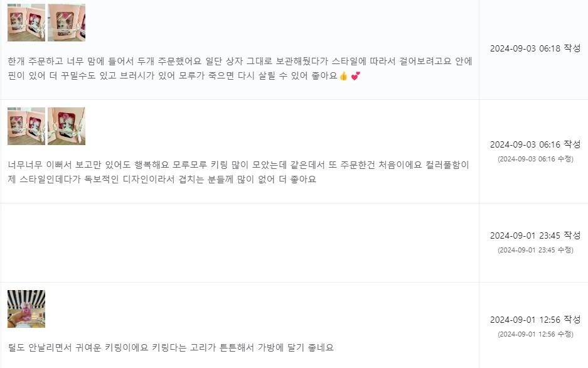Click the (2024-09-01 23:45 수정) edit note
588x368 pixels.
(535, 250)
